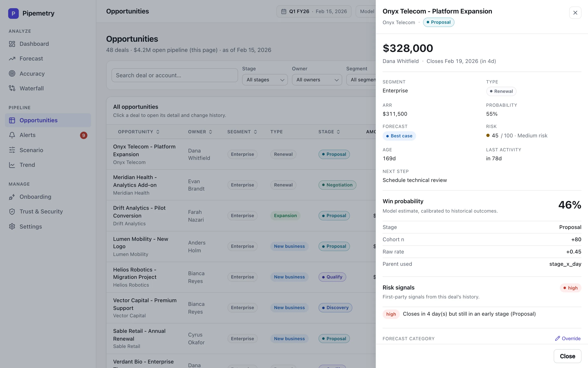This screenshot has height=368, width=588.
Task: Open the Q1 FY26 period selector
Action: 314,11
